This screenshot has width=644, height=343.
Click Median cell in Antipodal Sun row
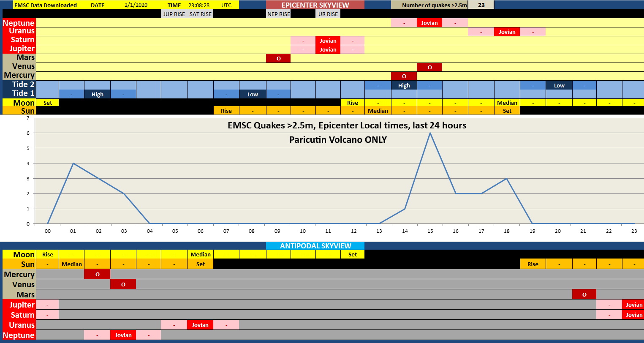tap(72, 264)
